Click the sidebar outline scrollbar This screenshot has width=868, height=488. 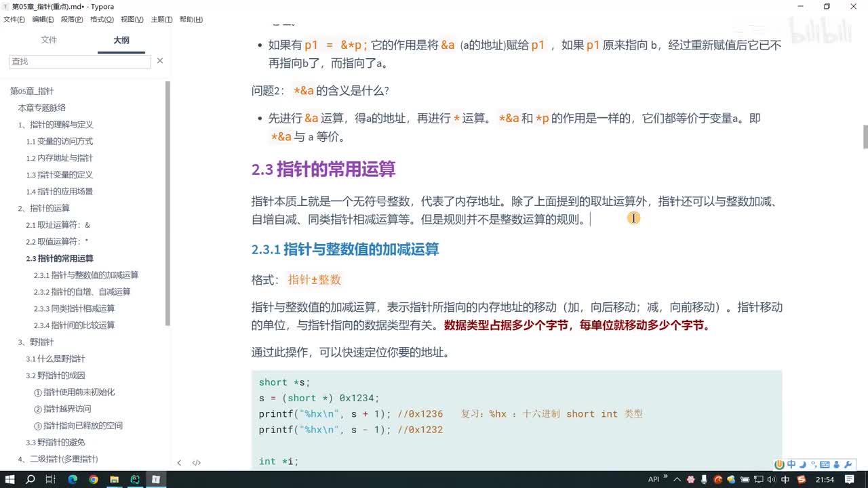tap(167, 203)
